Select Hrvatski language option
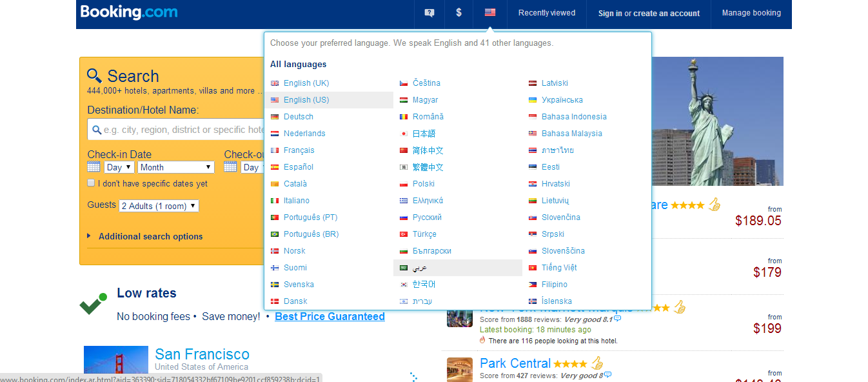Image resolution: width=868 pixels, height=382 pixels. 556,184
